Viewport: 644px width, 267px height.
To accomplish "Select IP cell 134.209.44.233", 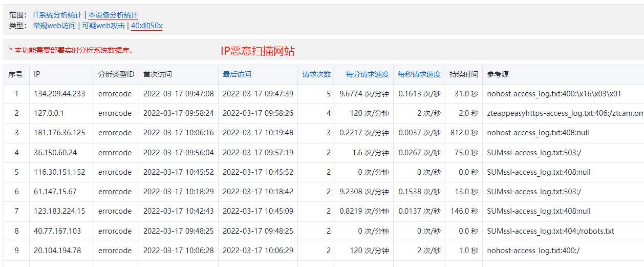I will coord(59,94).
